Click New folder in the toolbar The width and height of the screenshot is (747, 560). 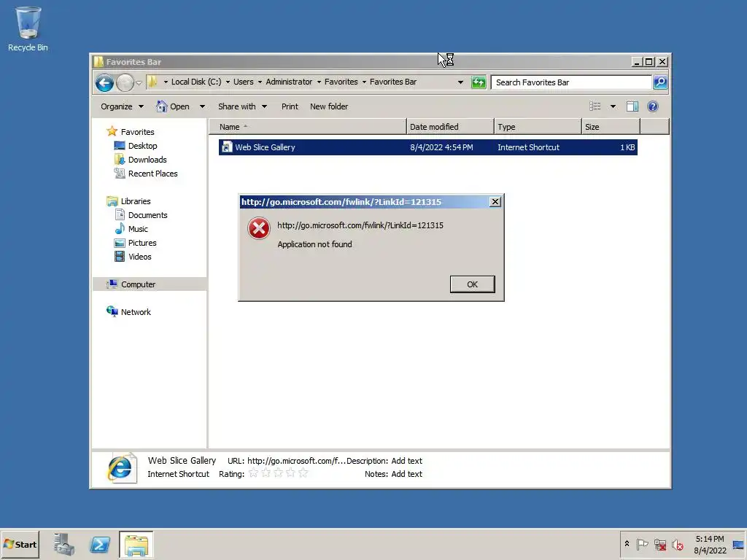point(329,106)
